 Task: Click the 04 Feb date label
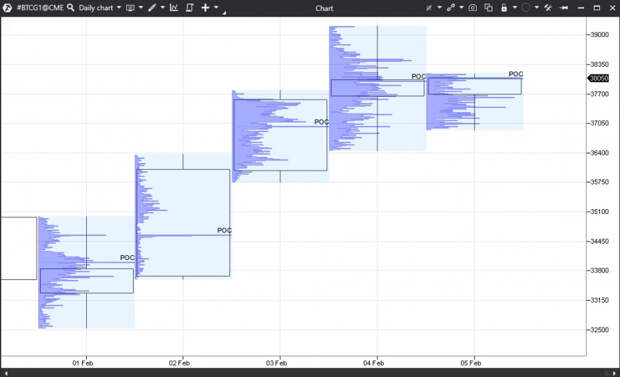(x=374, y=363)
